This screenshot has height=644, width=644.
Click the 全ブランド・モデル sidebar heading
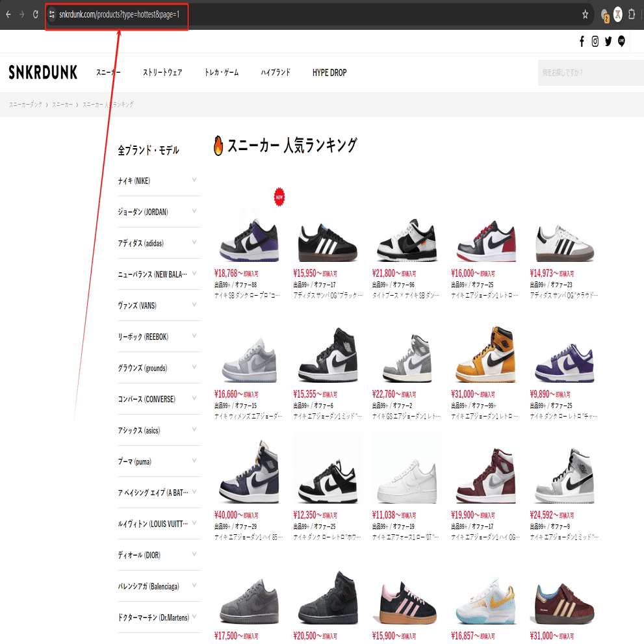148,150
